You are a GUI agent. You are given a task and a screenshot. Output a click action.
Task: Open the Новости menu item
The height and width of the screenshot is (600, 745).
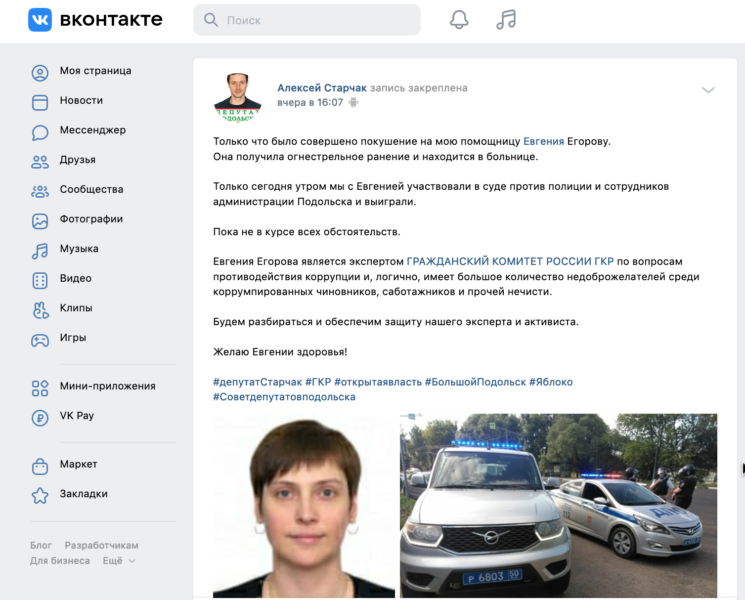81,100
